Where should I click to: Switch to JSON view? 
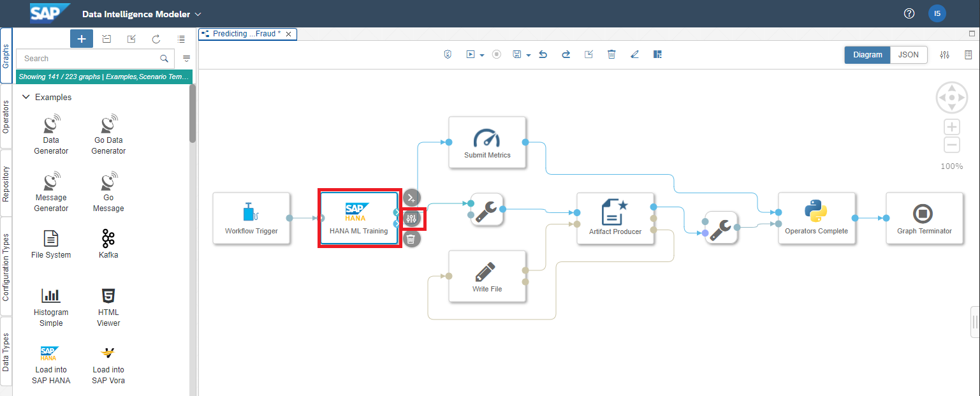tap(909, 55)
